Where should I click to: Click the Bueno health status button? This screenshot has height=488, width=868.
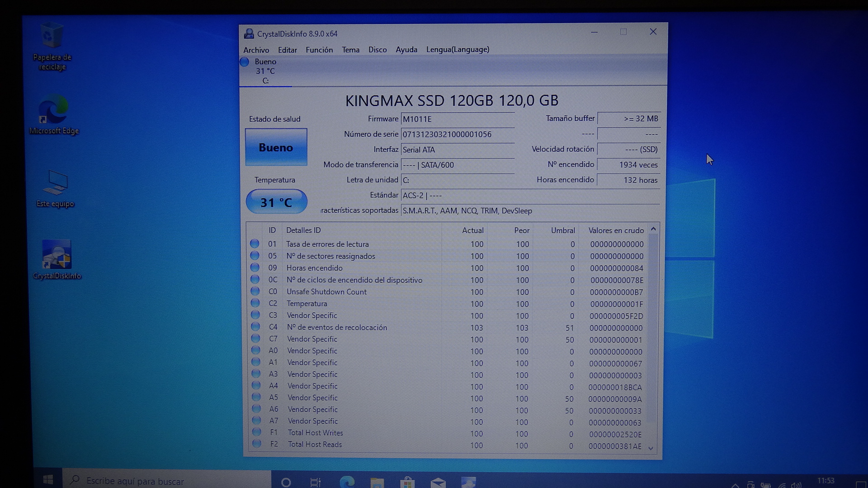tap(276, 147)
